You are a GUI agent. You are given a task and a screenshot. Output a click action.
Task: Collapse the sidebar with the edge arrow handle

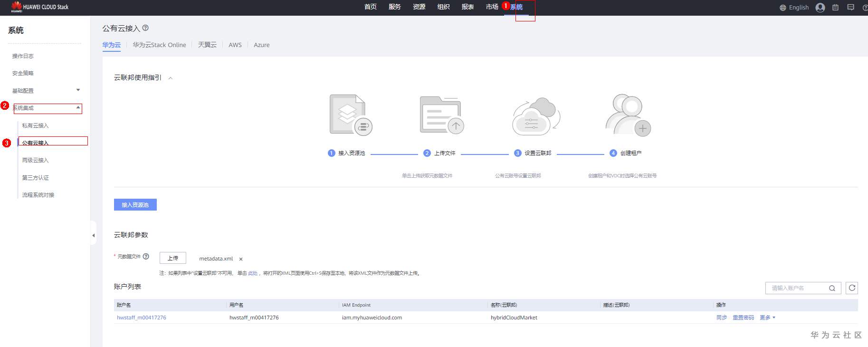(93, 235)
